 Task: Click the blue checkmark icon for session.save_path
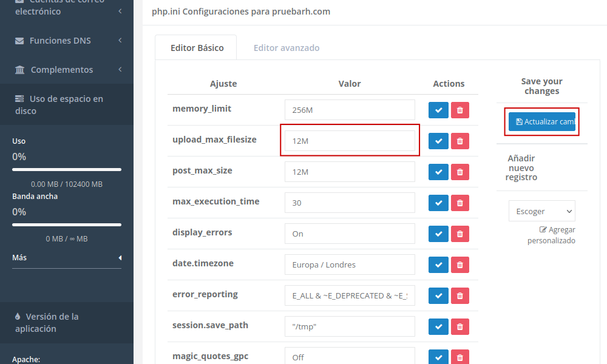[x=438, y=326]
